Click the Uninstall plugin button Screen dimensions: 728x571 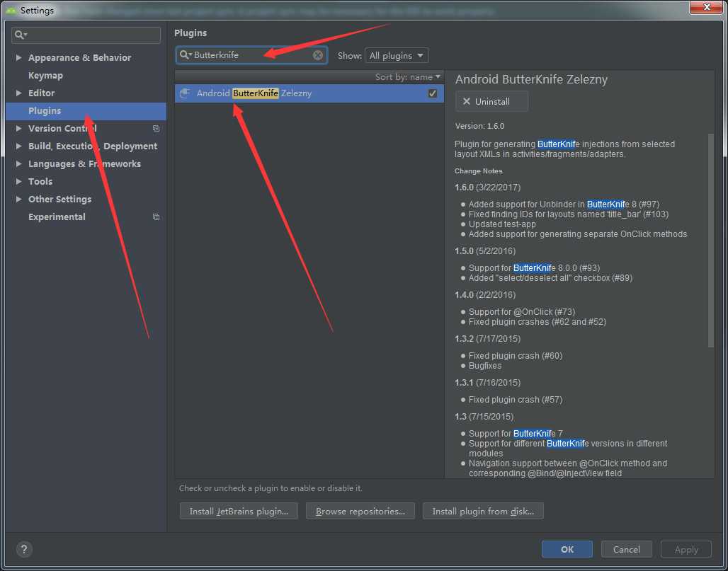(x=491, y=102)
